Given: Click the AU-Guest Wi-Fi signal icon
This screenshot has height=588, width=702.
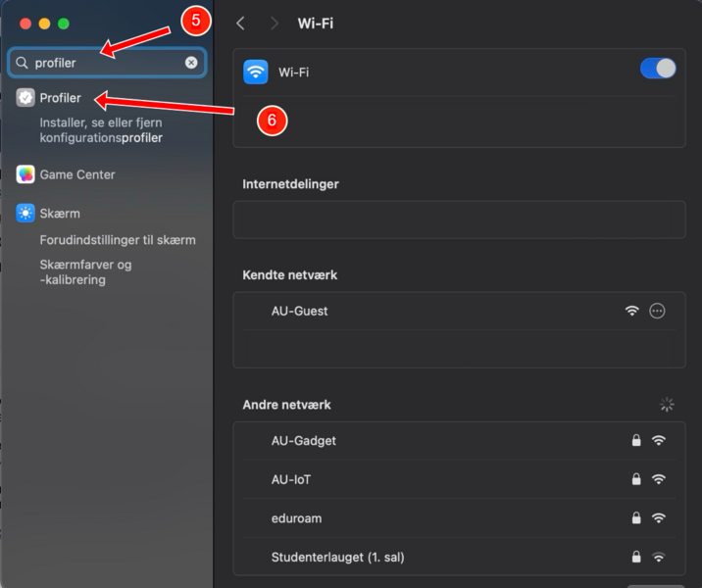Looking at the screenshot, I should pos(632,311).
